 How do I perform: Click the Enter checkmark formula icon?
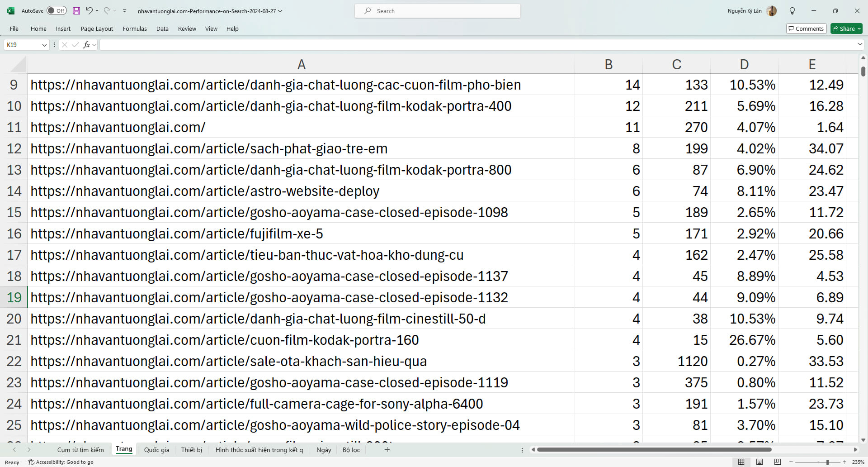click(x=75, y=45)
